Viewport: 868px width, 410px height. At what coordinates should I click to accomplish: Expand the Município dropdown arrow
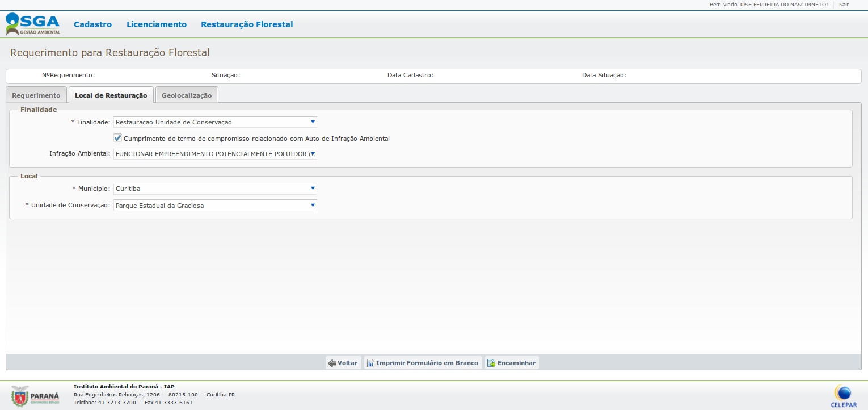[x=313, y=189]
